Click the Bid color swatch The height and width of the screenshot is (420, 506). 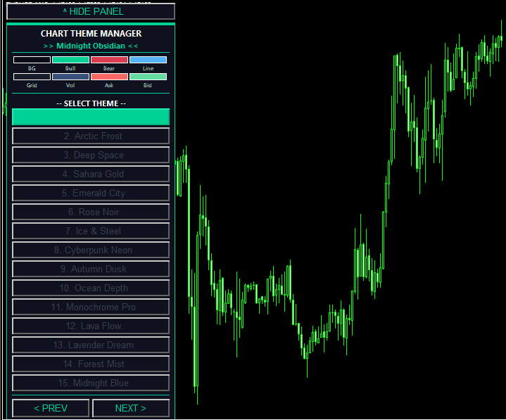[148, 76]
